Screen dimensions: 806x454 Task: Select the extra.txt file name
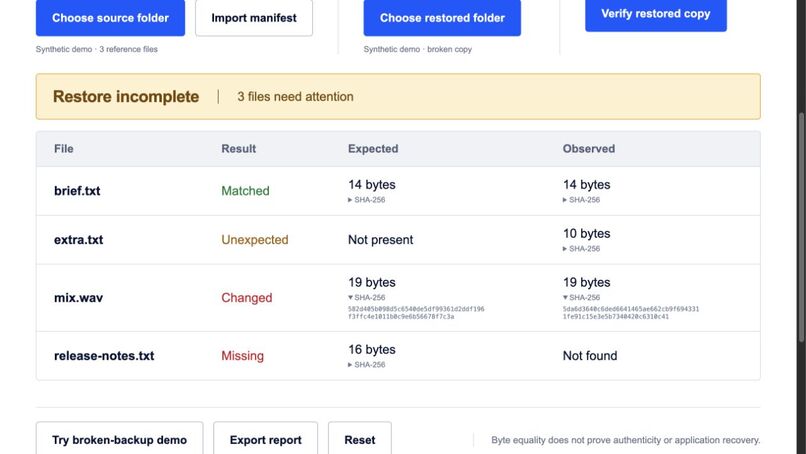79,240
